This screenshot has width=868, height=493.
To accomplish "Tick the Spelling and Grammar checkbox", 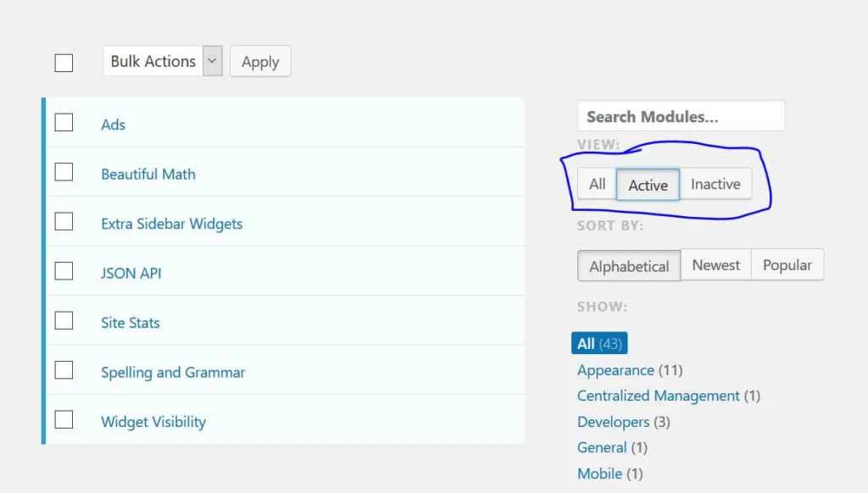I will click(64, 369).
